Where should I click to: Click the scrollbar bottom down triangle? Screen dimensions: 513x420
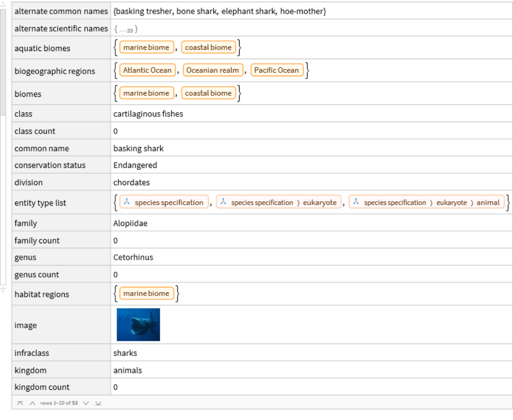click(3, 290)
